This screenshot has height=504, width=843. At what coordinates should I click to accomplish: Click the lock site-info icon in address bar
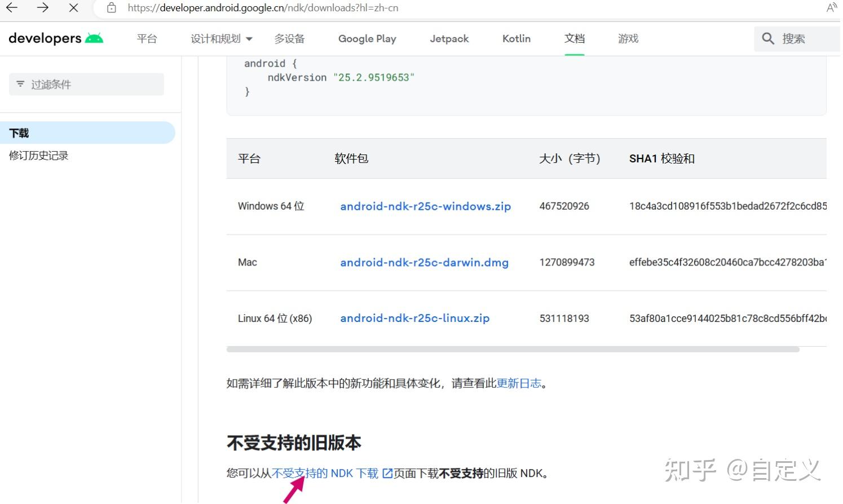tap(112, 8)
